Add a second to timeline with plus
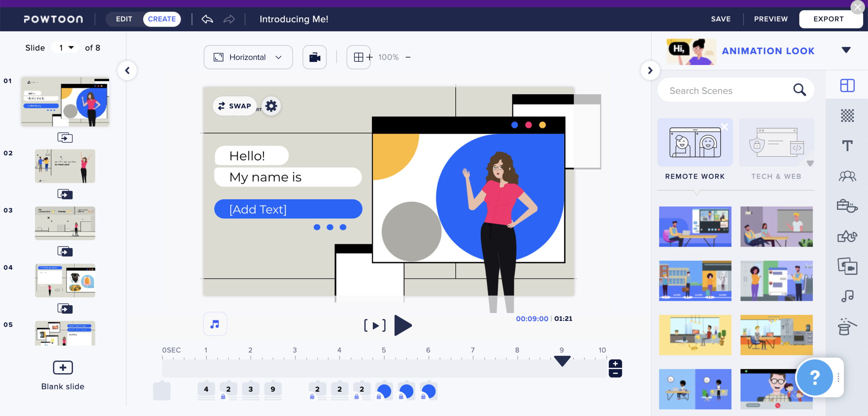 pos(615,364)
